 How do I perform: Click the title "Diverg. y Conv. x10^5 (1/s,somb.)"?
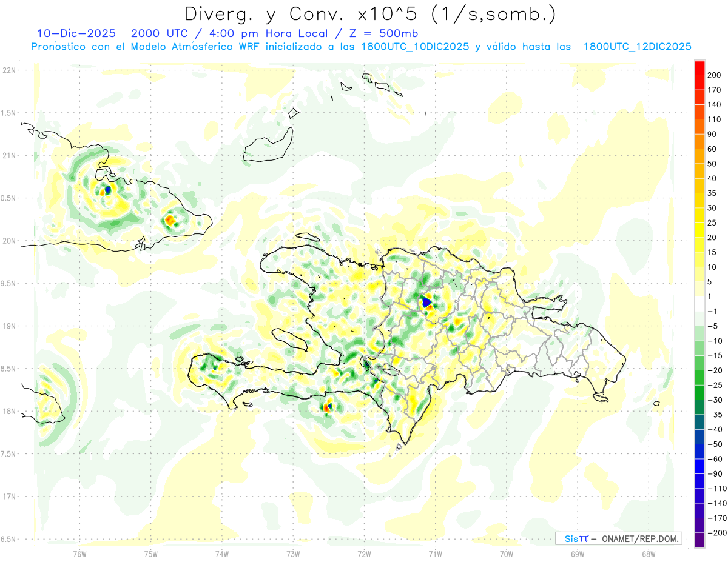pyautogui.click(x=369, y=14)
